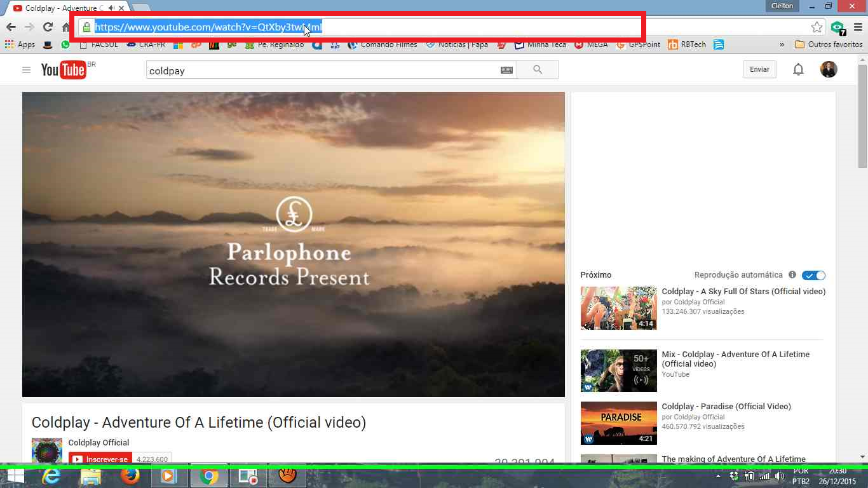Toggle the Reprodução automática switch off
The image size is (868, 488).
[813, 275]
